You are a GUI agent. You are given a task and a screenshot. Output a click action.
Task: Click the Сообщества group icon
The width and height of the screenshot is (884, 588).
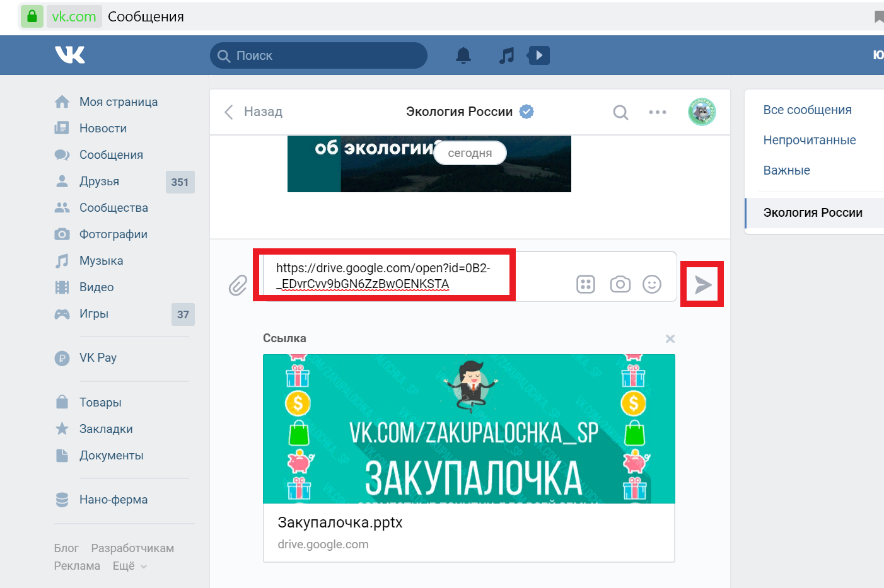pos(62,207)
